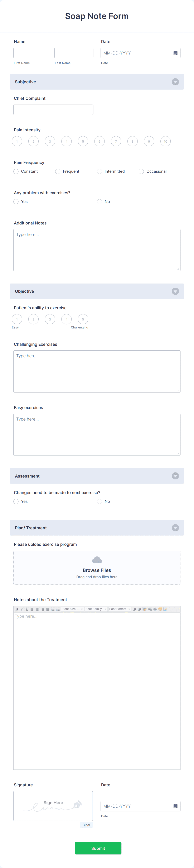194x868 pixels.
Task: Center align text in treatment notes
Action: 37,609
